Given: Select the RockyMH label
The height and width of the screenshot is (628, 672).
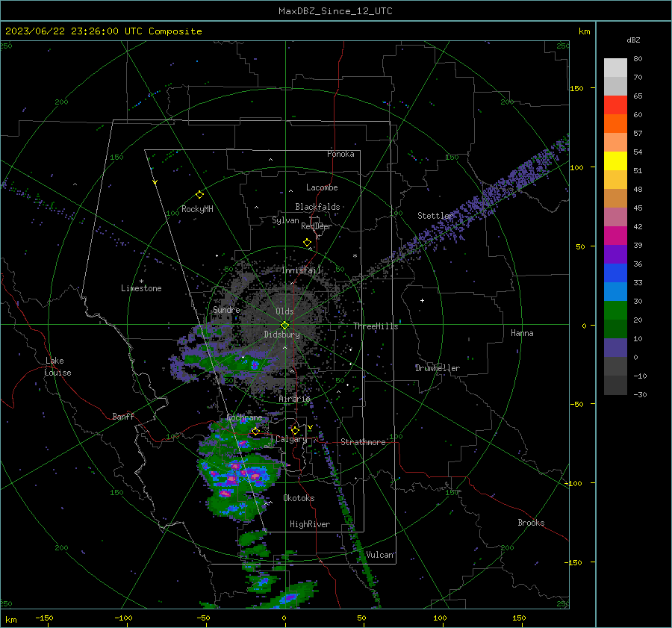Looking at the screenshot, I should pyautogui.click(x=197, y=209).
